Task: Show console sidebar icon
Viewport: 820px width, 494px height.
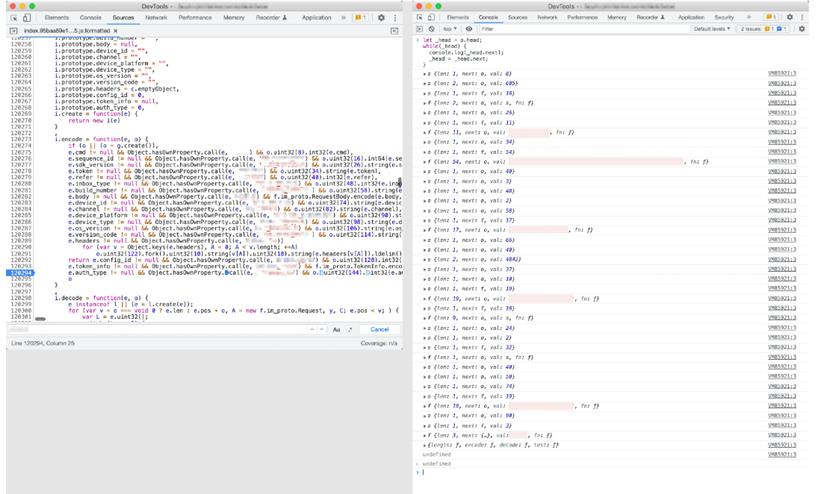Action: point(419,29)
